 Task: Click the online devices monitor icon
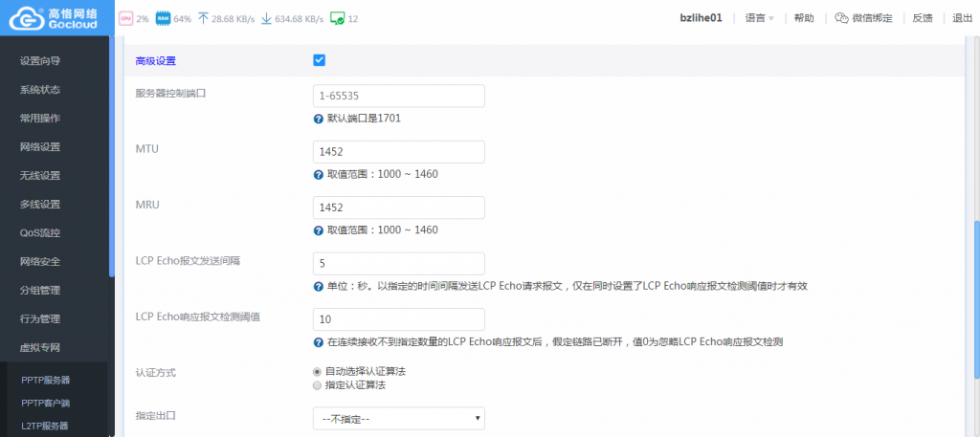pos(337,18)
